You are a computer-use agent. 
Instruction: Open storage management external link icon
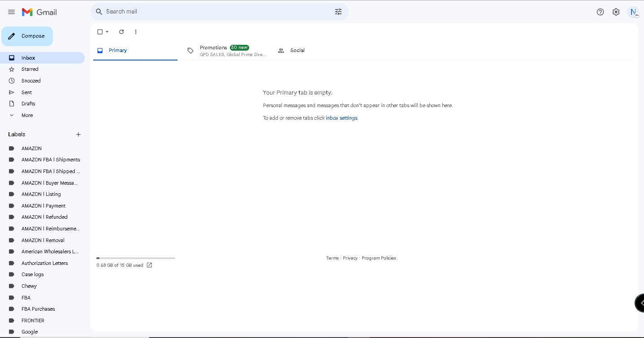tap(150, 265)
